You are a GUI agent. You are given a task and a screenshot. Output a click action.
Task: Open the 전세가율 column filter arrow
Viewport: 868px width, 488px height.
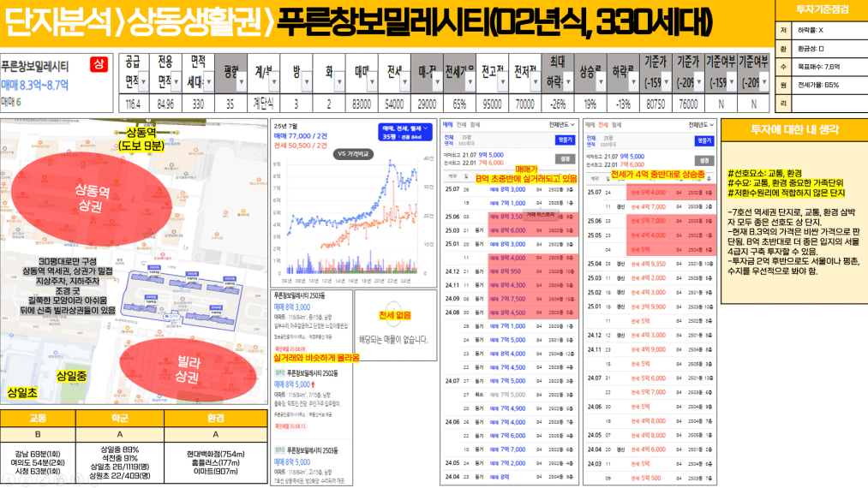click(470, 82)
